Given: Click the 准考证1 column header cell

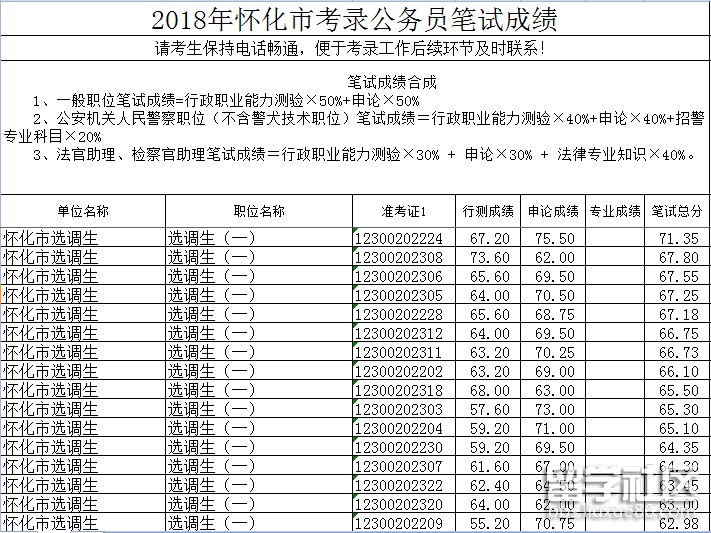Looking at the screenshot, I should [403, 211].
